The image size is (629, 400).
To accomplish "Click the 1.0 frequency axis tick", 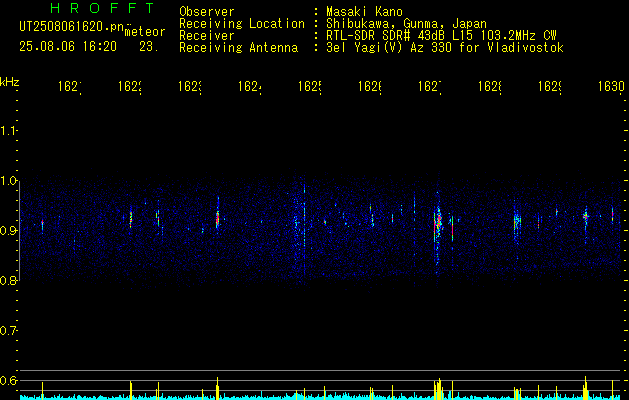I will pyautogui.click(x=8, y=181).
